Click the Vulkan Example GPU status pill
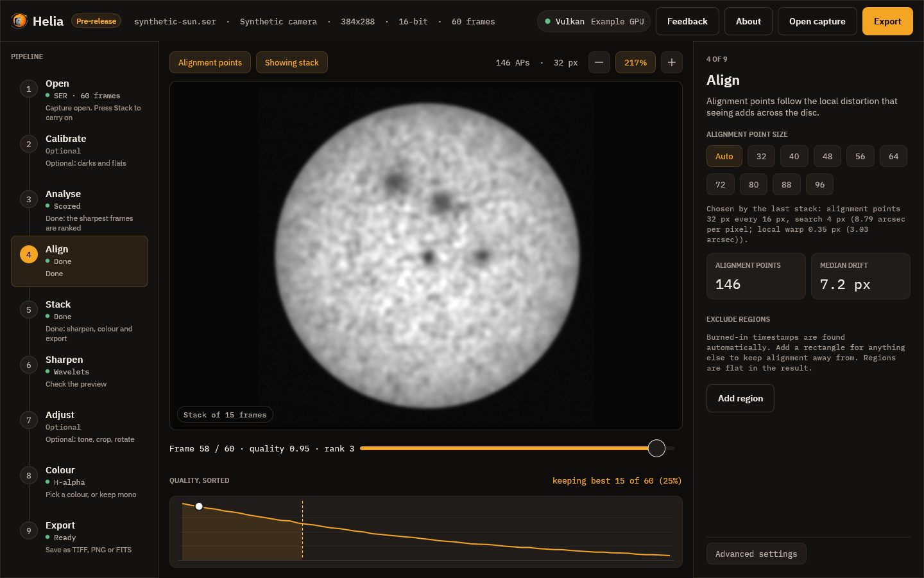The image size is (924, 578). (594, 21)
